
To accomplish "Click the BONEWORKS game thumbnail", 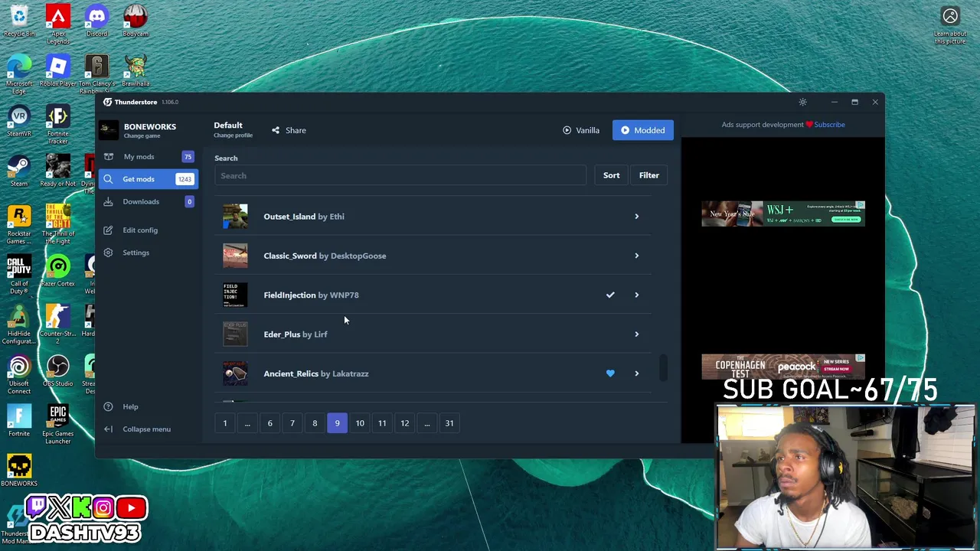I will coord(109,130).
